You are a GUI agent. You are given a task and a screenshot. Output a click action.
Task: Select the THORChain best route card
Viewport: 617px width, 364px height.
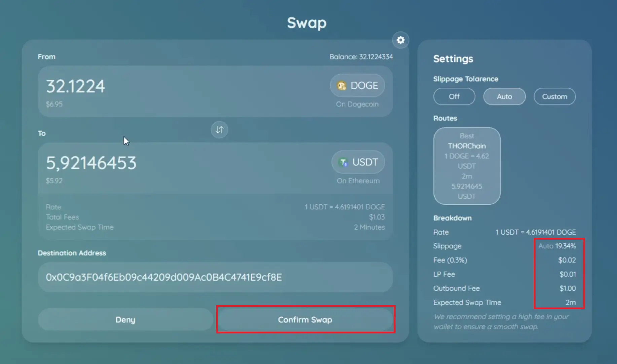[467, 166]
